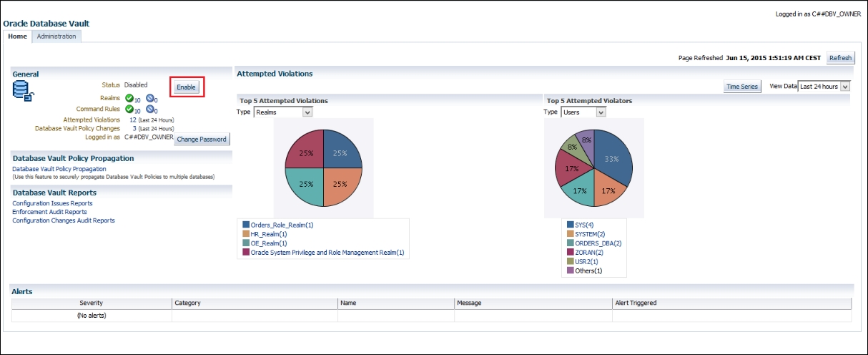Open the Database Vault Policy Propagation link
Image resolution: width=868 pixels, height=355 pixels.
click(x=59, y=169)
